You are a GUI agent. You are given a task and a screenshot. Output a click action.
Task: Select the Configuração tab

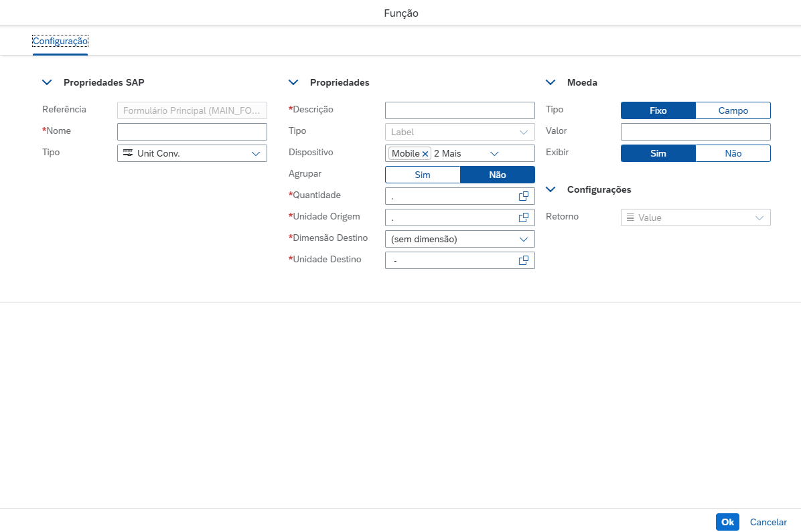click(60, 41)
